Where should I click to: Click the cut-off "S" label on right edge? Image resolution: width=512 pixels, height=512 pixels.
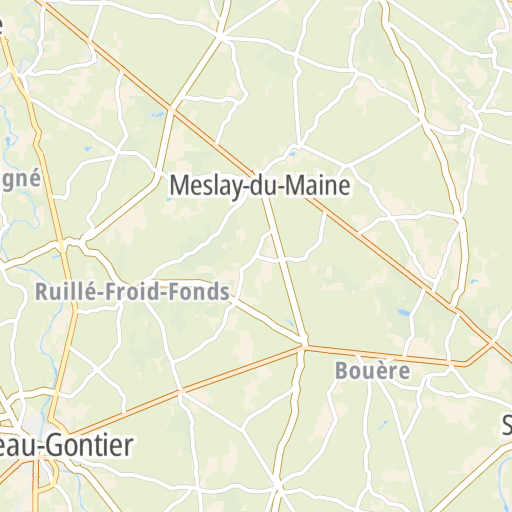coord(507,425)
